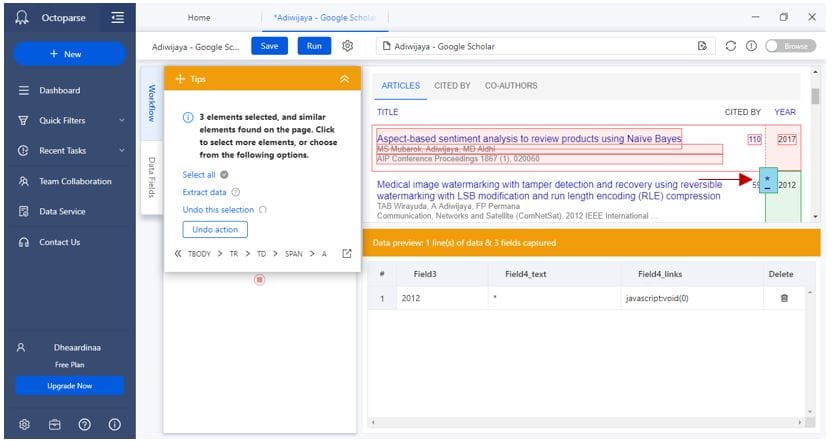Open toolbox icon in bottom sidebar
This screenshot has height=441, width=834.
pos(55,424)
